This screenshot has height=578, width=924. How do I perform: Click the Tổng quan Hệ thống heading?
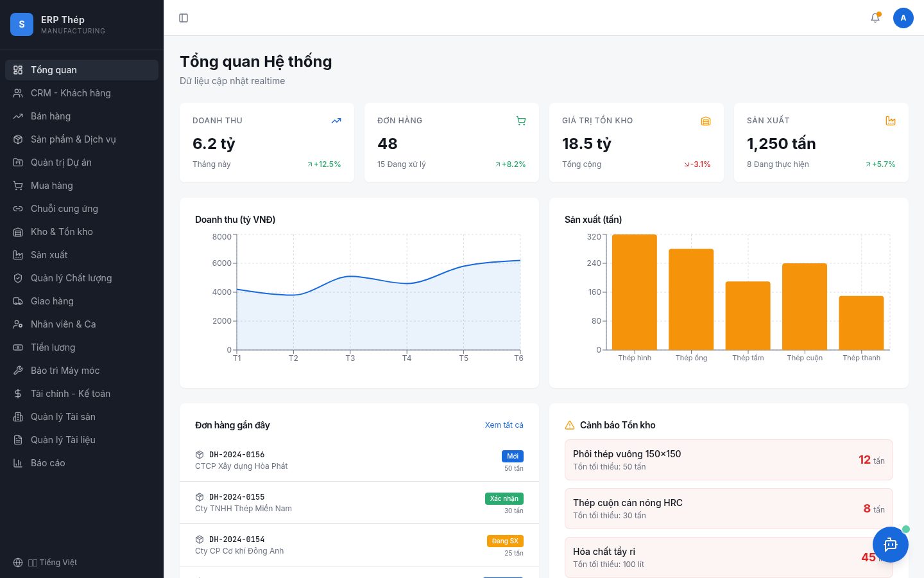256,62
